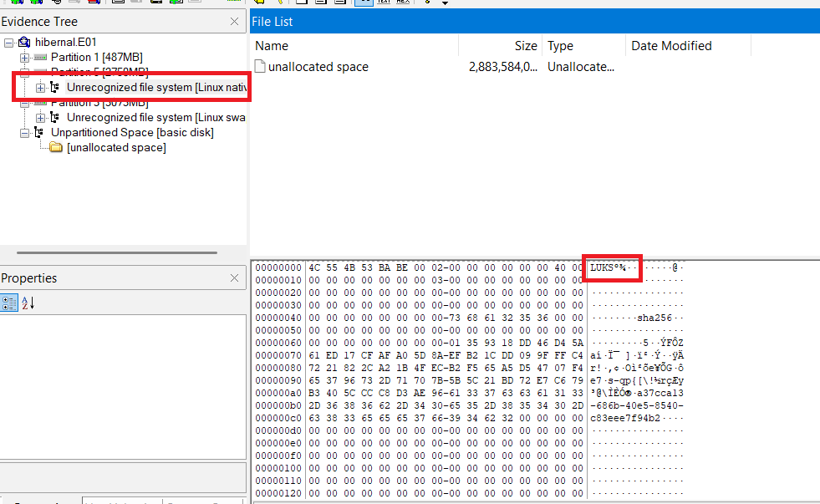Expand the Linux native unrecognized file system node

[40, 88]
